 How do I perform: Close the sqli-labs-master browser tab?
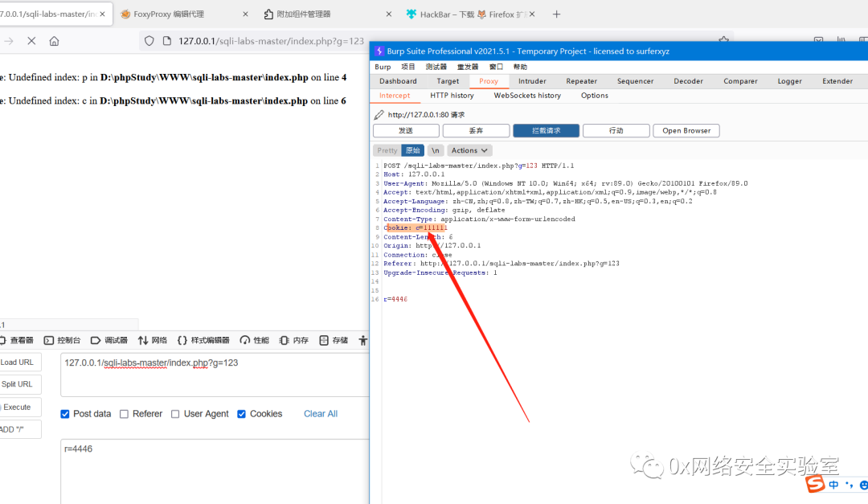coord(102,14)
